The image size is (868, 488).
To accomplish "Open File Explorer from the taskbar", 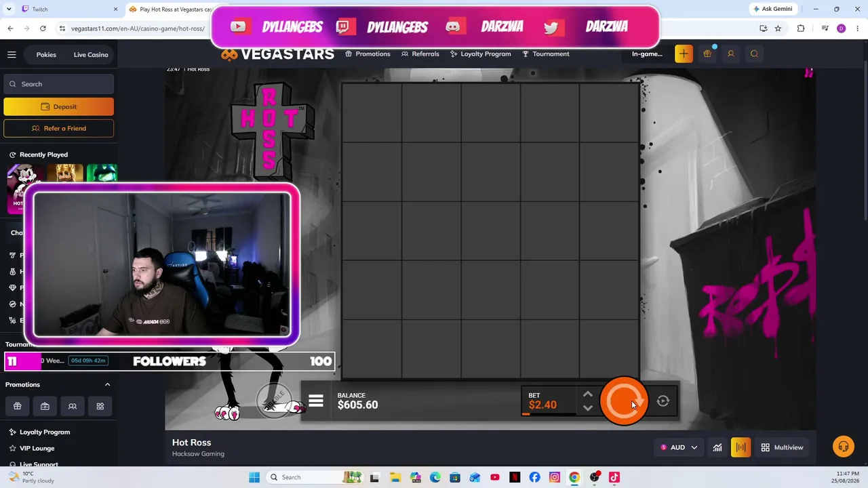I will coord(395,477).
